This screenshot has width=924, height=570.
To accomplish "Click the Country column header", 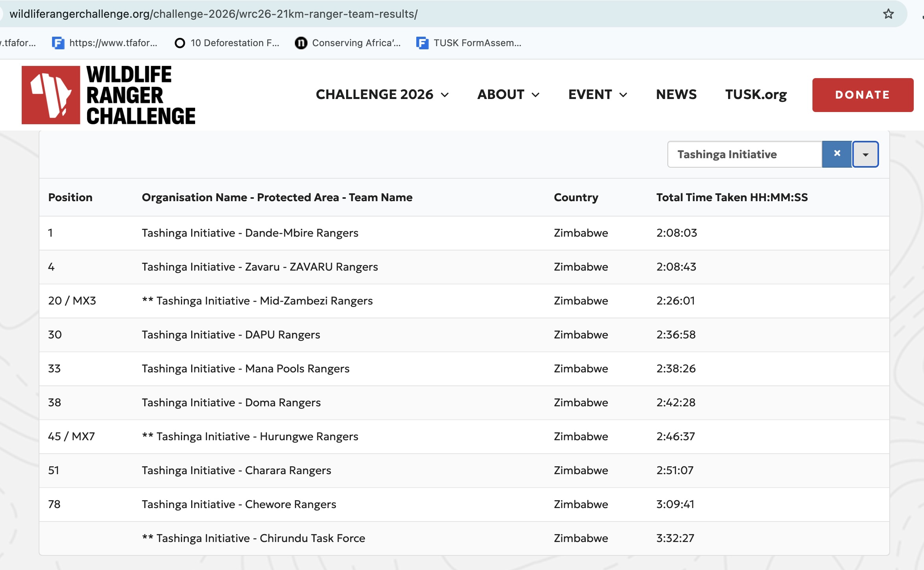I will pyautogui.click(x=576, y=197).
